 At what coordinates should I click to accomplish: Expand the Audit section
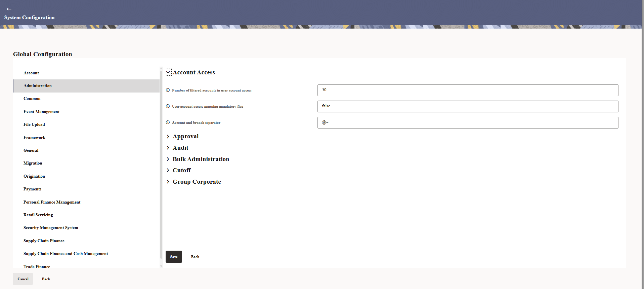pyautogui.click(x=168, y=148)
